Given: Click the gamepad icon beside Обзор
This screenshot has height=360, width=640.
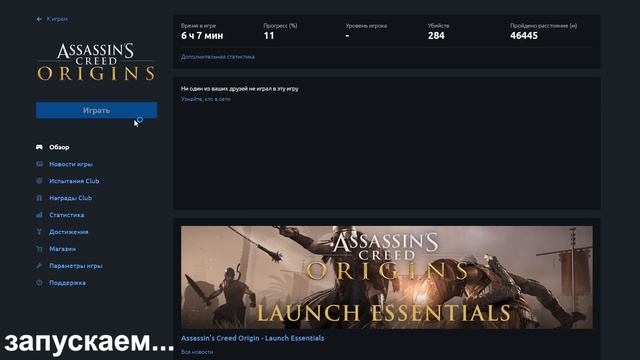Looking at the screenshot, I should tap(39, 147).
